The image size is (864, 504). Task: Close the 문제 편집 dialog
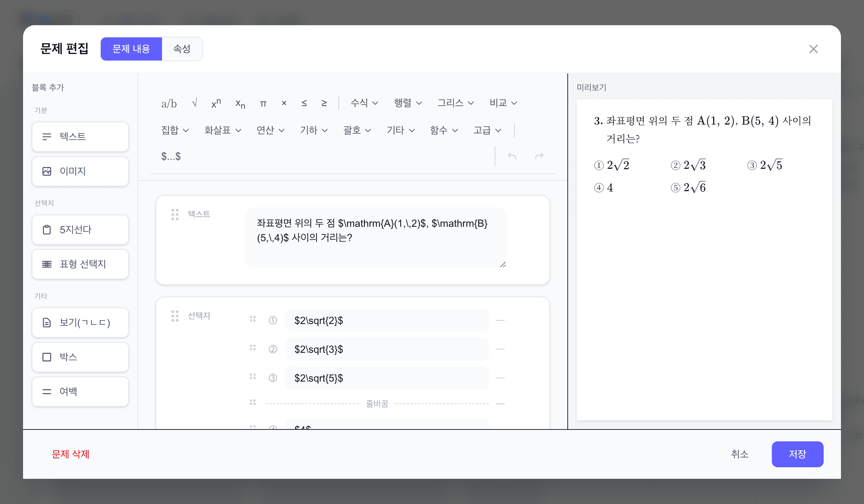coord(814,49)
